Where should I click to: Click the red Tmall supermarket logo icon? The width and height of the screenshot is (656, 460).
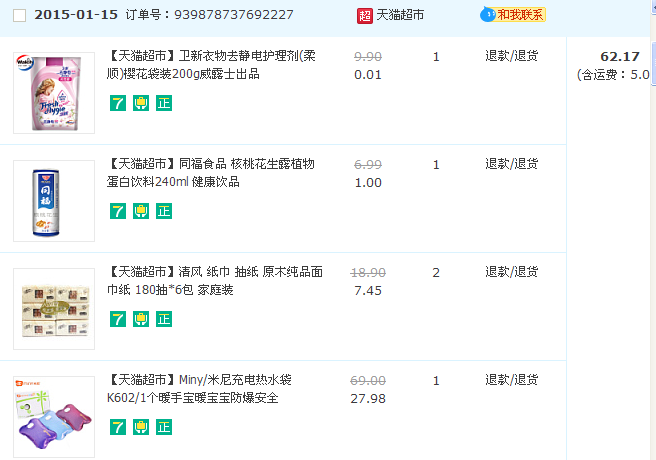(364, 16)
